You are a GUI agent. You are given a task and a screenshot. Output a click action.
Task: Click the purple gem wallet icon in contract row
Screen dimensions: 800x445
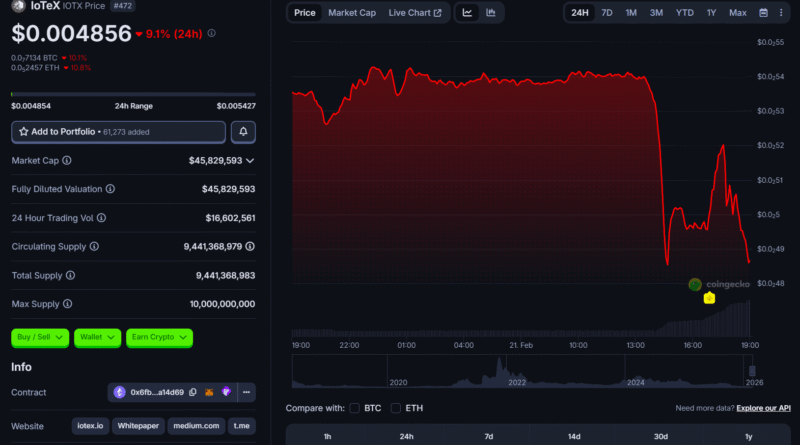click(226, 392)
